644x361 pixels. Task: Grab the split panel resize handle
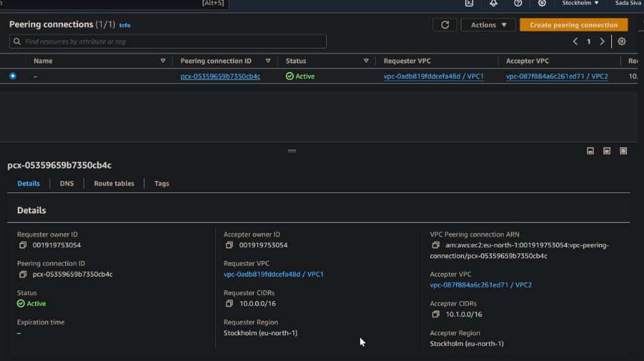tap(291, 151)
